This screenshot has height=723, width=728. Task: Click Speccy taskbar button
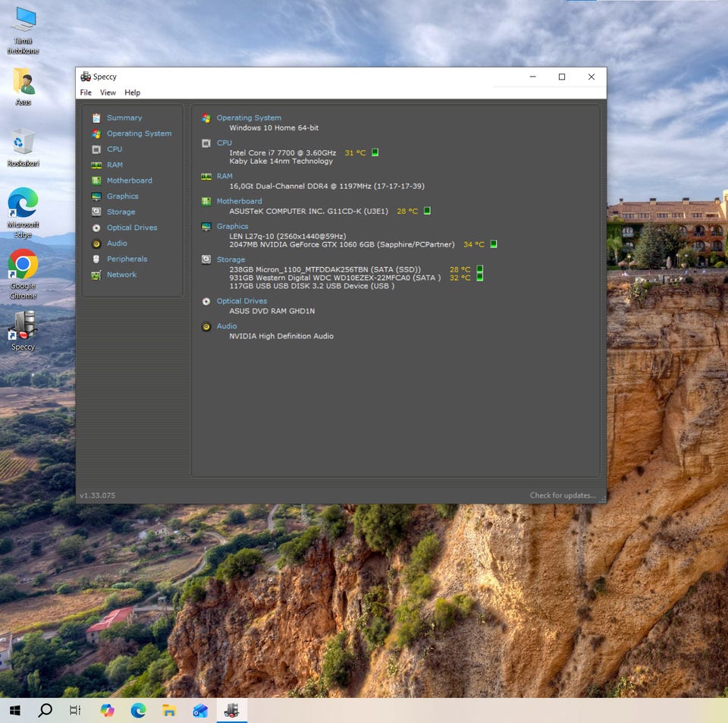pos(232,710)
